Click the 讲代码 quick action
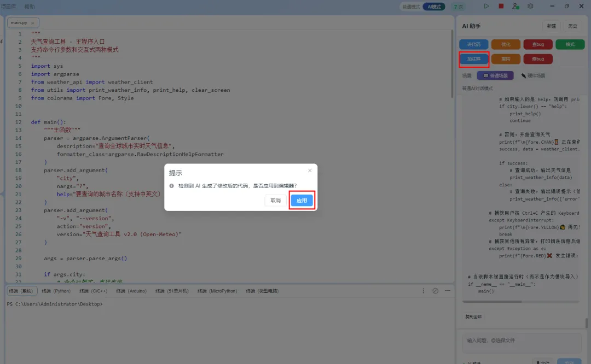This screenshot has height=364, width=591. coord(474,44)
